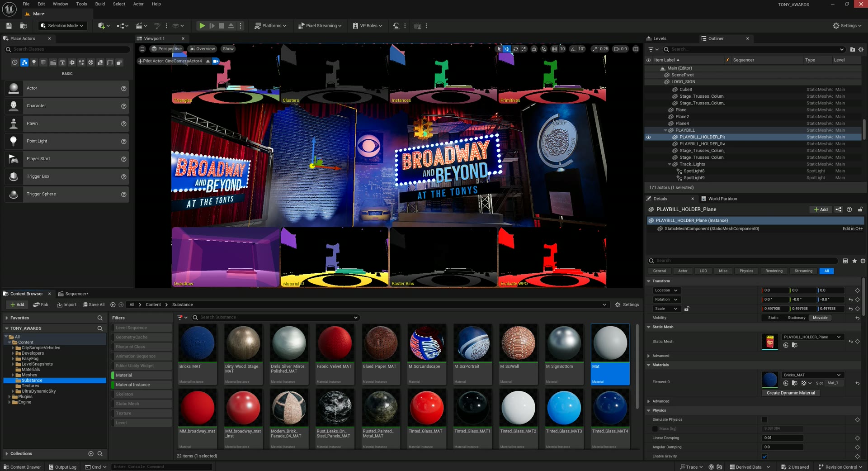The height and width of the screenshot is (471, 868).
Task: Click the Lights category icon in Place Actors
Action: pos(34,62)
